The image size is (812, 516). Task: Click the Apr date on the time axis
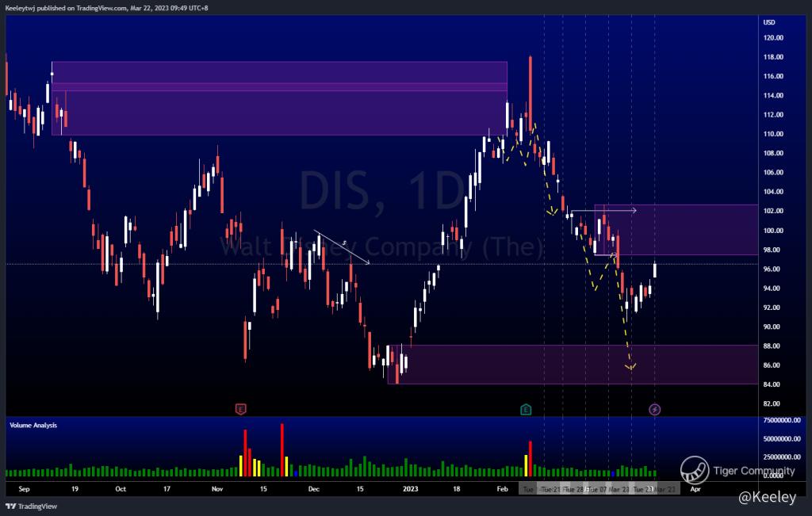[x=695, y=488]
